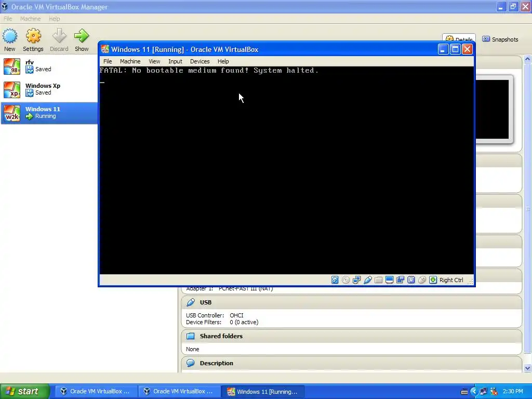Click the saved-state icon under Windows Xp

pos(30,93)
